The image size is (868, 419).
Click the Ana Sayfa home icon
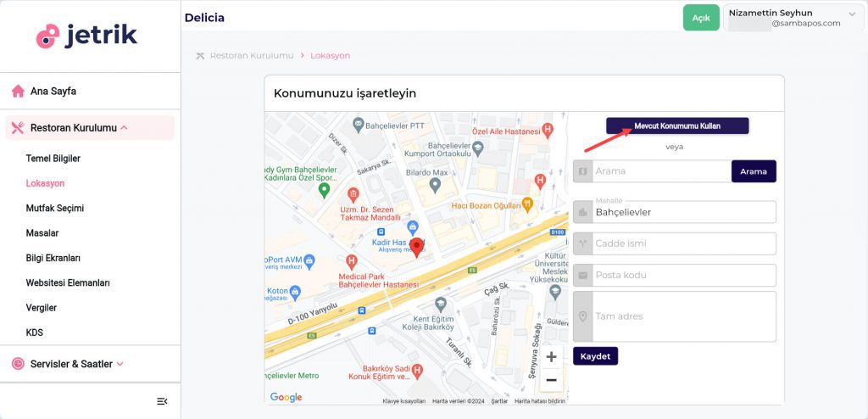(17, 91)
